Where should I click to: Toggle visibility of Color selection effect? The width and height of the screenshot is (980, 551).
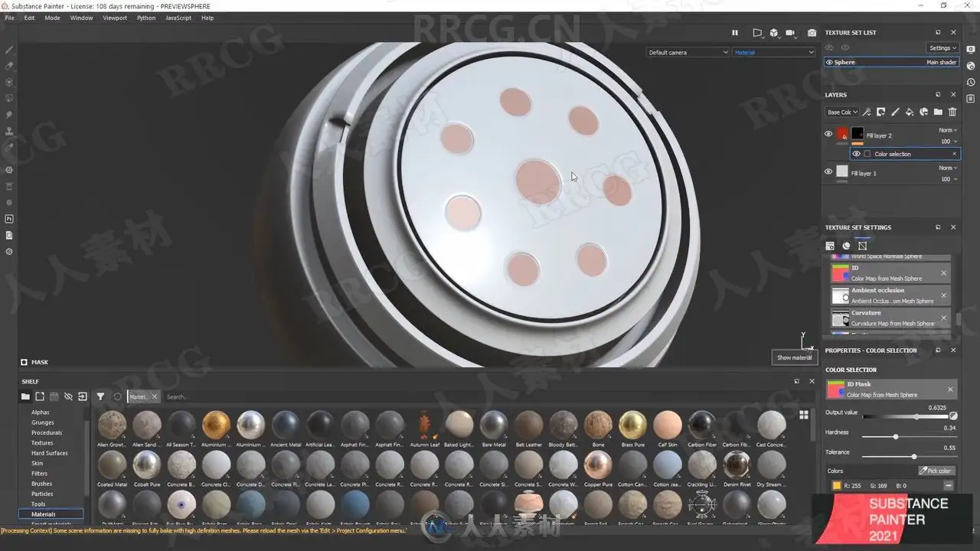[856, 154]
